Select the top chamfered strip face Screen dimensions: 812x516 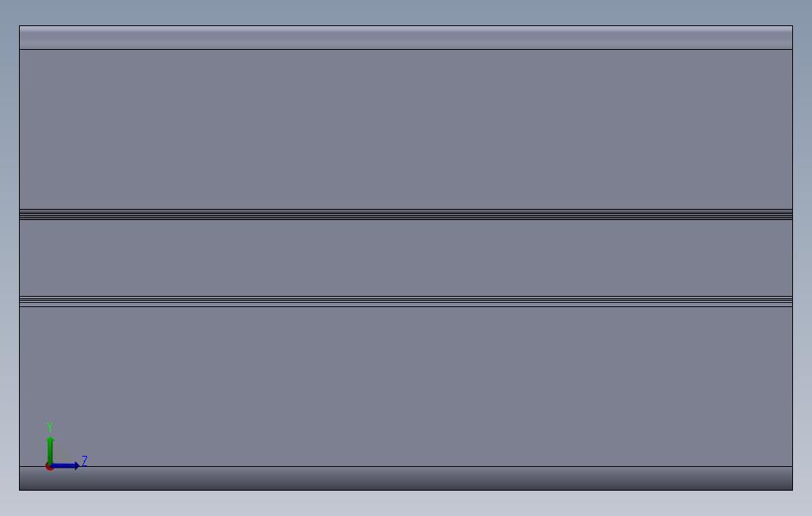(406, 38)
